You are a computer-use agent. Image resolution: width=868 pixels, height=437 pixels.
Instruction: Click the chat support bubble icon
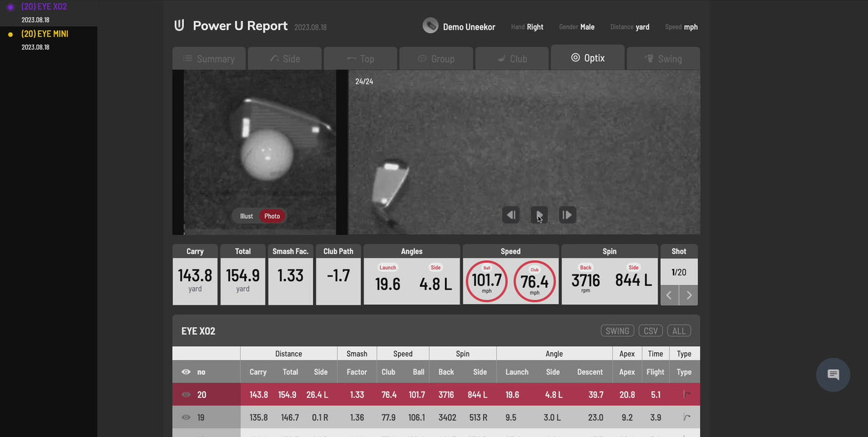point(833,374)
